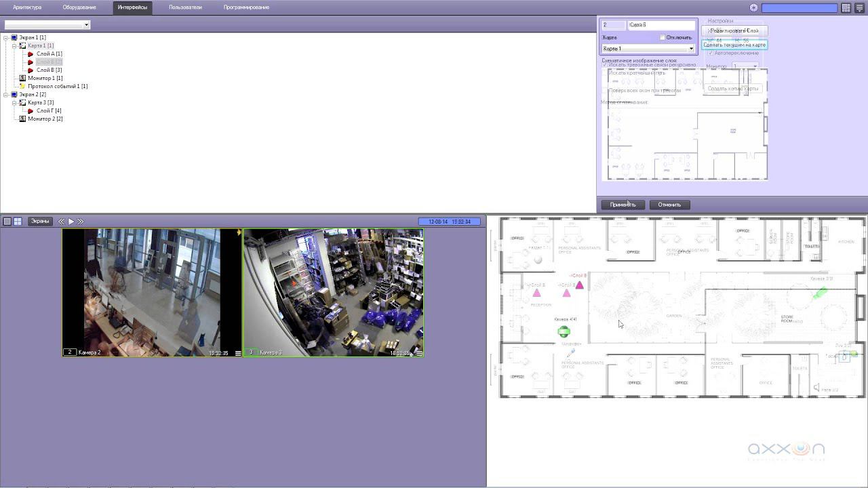Go to previous screen with double-left arrow
This screenshot has height=488, width=868.
click(x=62, y=222)
